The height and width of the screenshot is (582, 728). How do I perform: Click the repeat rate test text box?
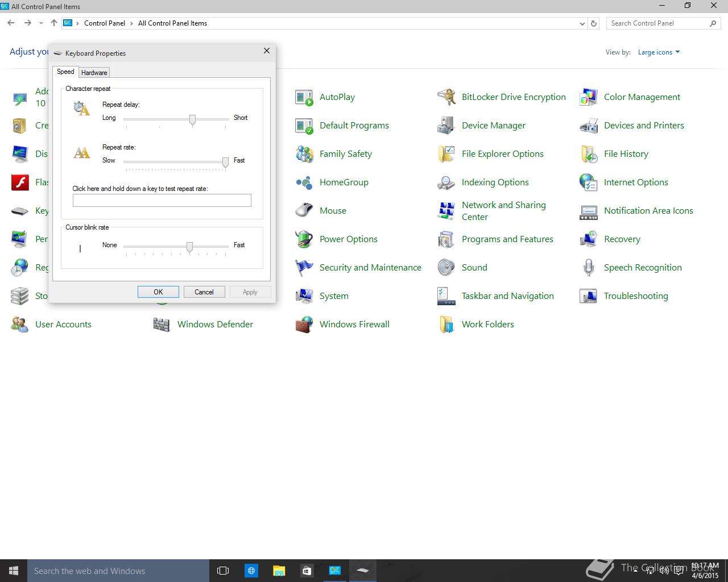[162, 200]
